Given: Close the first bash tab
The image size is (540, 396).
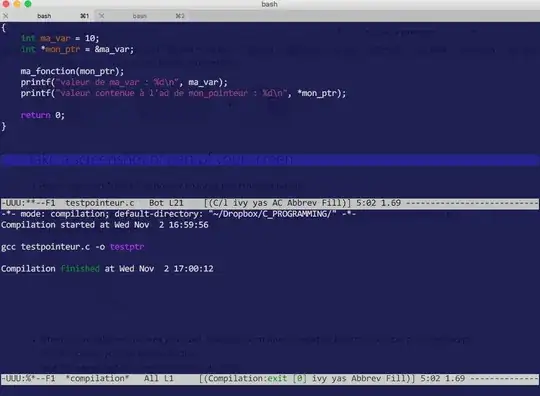Looking at the screenshot, I should (6, 16).
